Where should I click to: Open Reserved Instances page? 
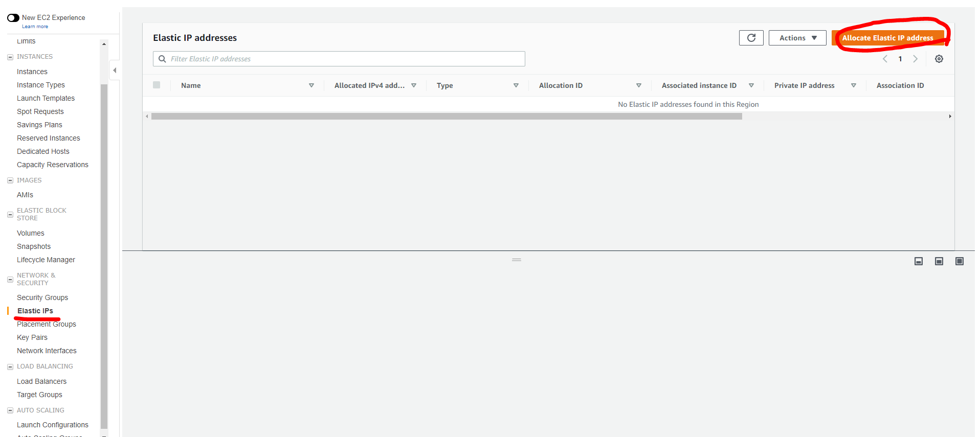(49, 138)
